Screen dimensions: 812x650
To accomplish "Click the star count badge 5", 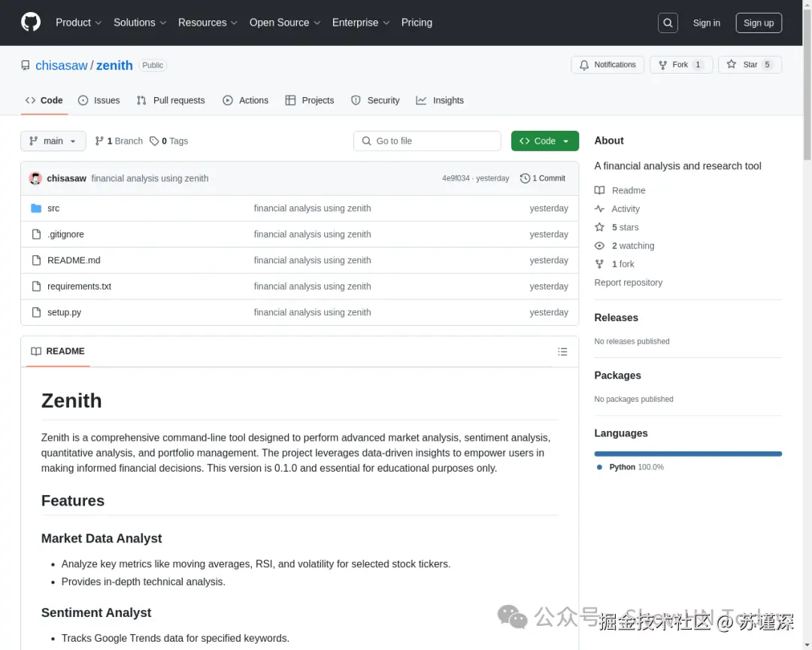I will [x=767, y=65].
